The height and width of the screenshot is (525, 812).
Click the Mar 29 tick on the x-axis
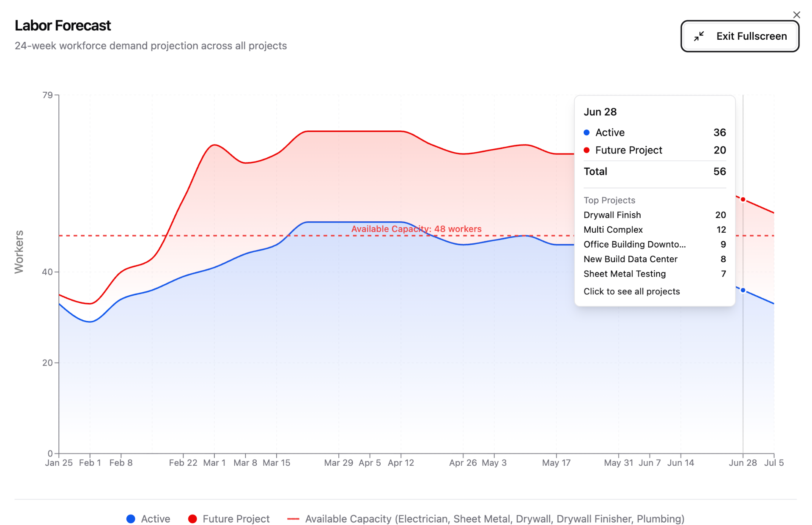point(338,462)
